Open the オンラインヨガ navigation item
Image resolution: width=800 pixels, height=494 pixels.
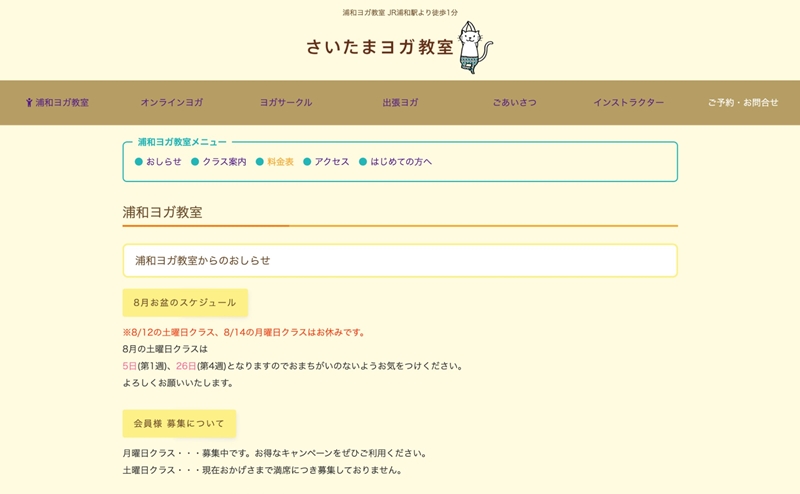tap(171, 102)
